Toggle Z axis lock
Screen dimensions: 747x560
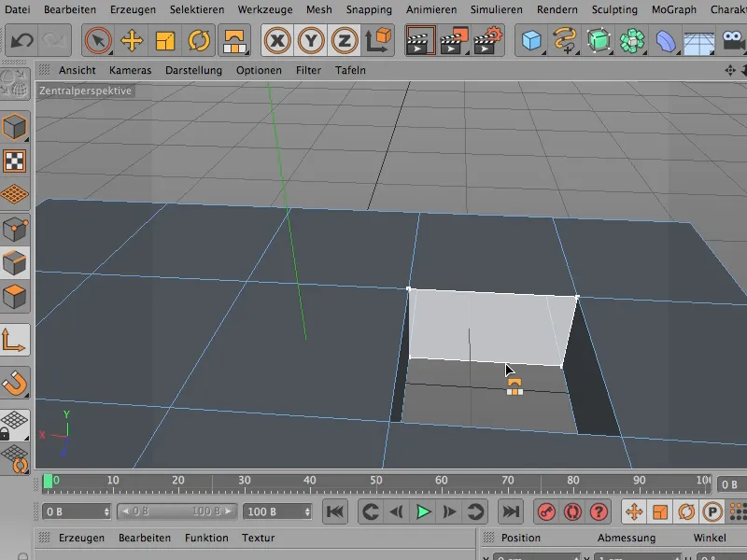pyautogui.click(x=345, y=40)
